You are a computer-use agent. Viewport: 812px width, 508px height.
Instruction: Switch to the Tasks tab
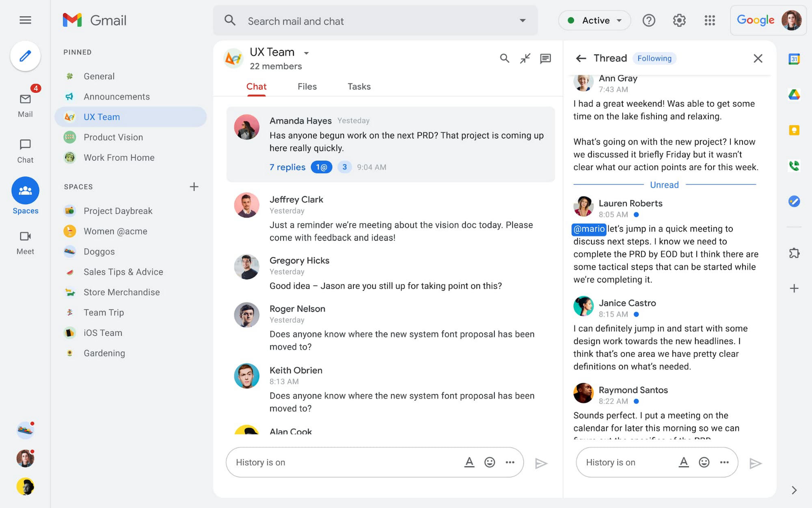tap(359, 87)
